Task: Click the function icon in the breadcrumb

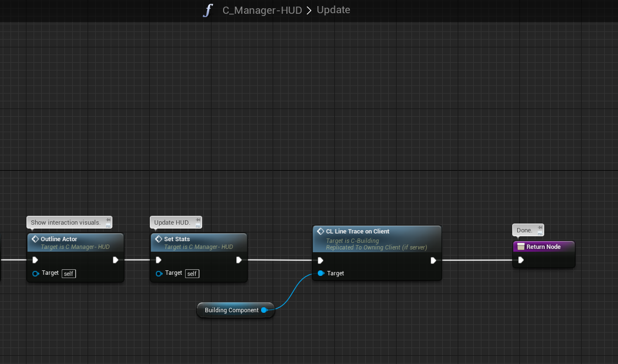Action: [208, 10]
